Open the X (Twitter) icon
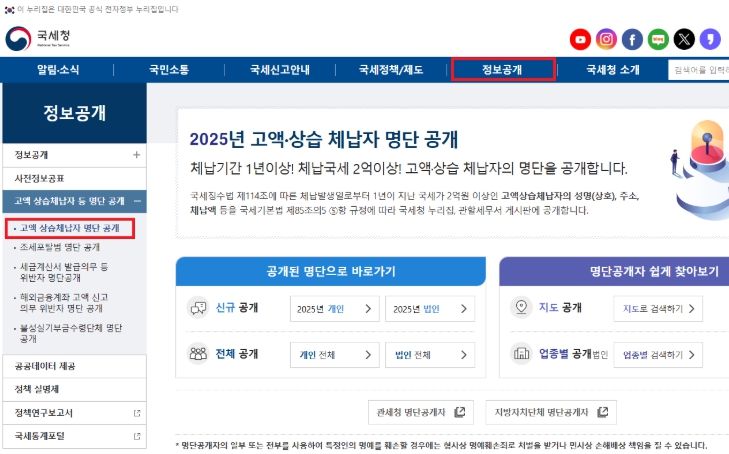The height and width of the screenshot is (454, 729). (x=684, y=39)
